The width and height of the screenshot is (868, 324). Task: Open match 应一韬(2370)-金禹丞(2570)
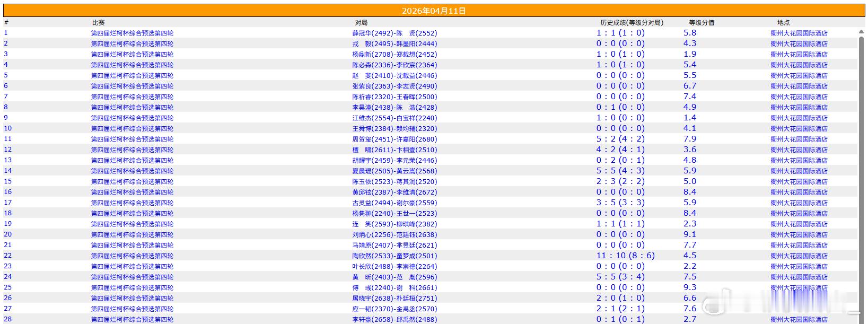tap(394, 309)
